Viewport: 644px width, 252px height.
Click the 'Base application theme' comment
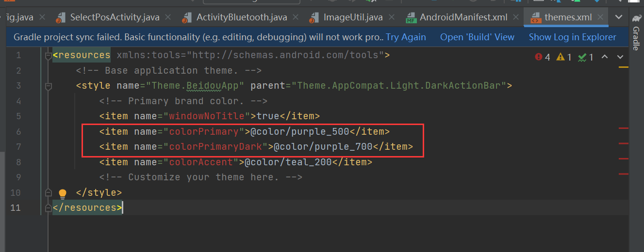169,71
